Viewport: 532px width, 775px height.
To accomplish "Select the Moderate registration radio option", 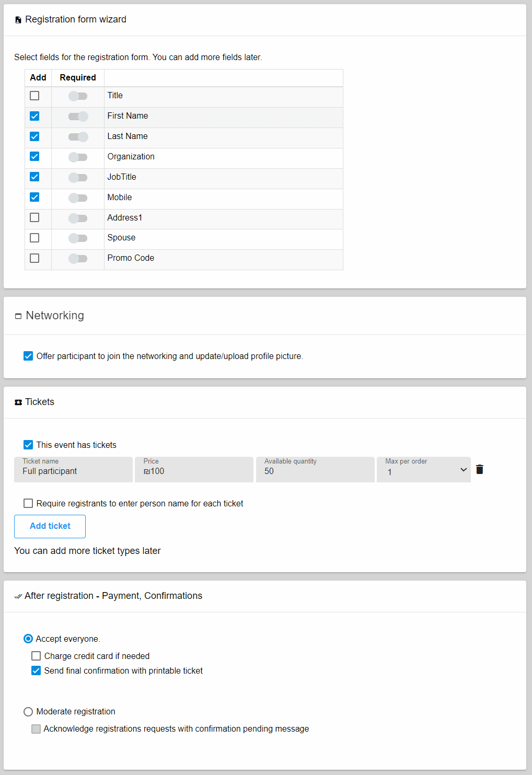I will (28, 712).
